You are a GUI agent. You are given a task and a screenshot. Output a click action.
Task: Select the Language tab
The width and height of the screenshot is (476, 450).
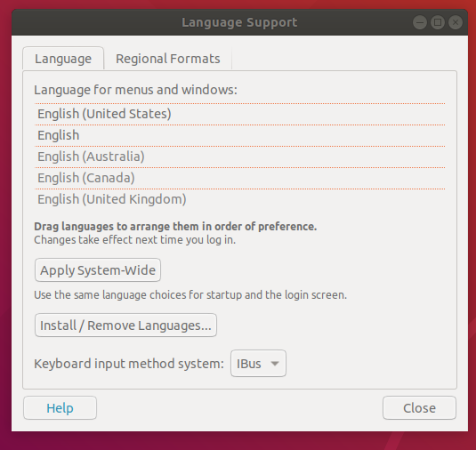[x=63, y=59]
